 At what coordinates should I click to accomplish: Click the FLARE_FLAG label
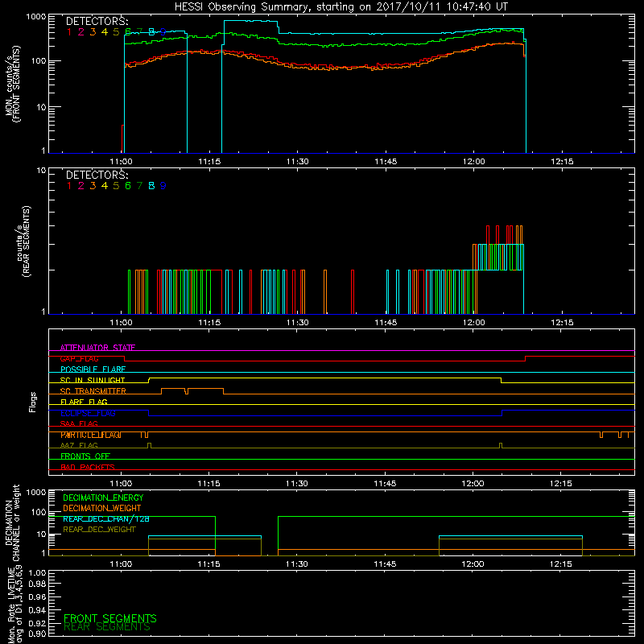84,402
